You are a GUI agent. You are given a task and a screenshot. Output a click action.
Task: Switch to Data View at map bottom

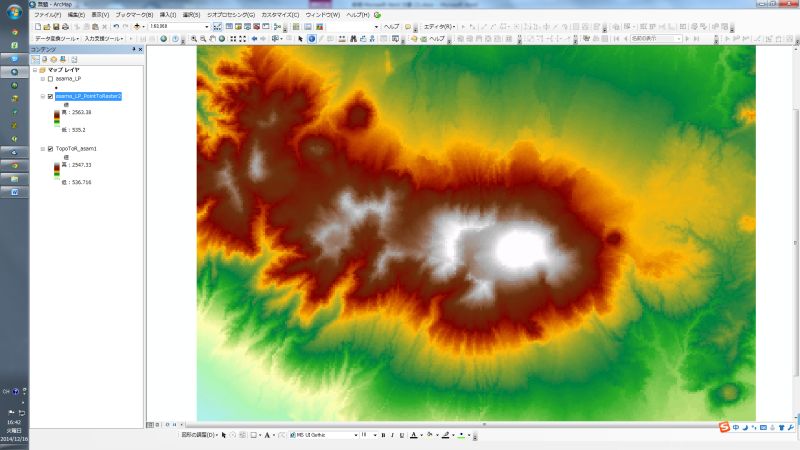point(149,424)
